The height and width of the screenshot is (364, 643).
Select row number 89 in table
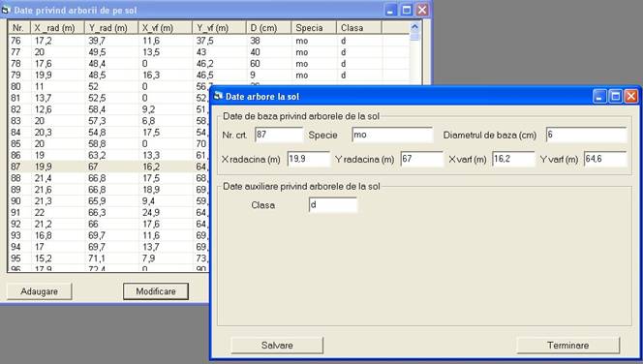tap(108, 190)
